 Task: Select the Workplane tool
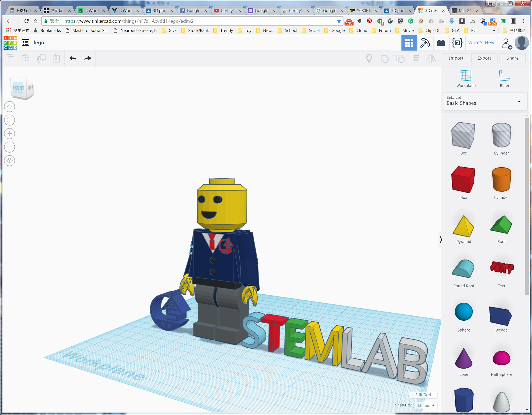466,79
